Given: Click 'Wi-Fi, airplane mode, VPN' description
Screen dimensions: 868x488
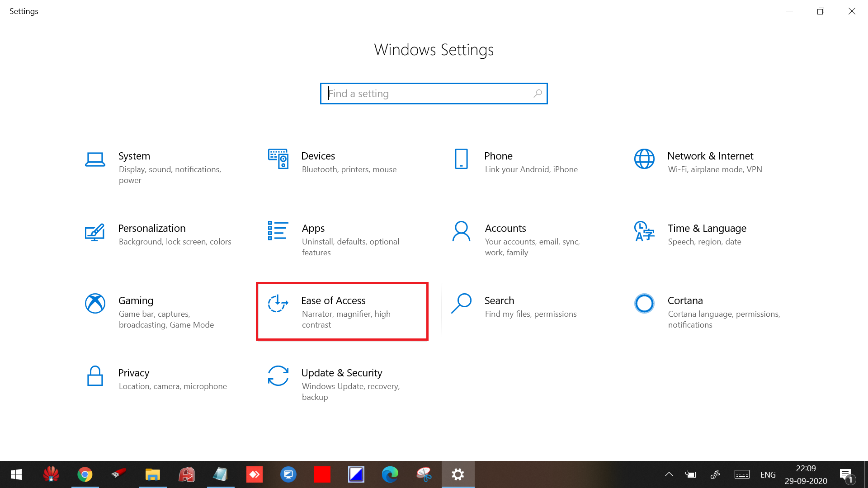Looking at the screenshot, I should [715, 169].
